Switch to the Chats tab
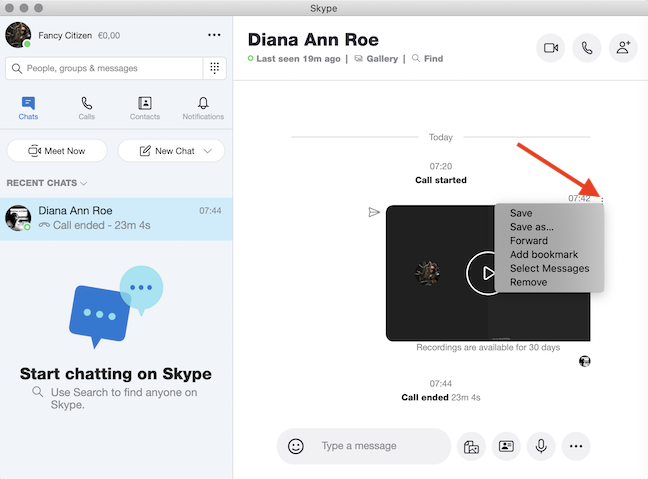The height and width of the screenshot is (479, 648). click(28, 108)
